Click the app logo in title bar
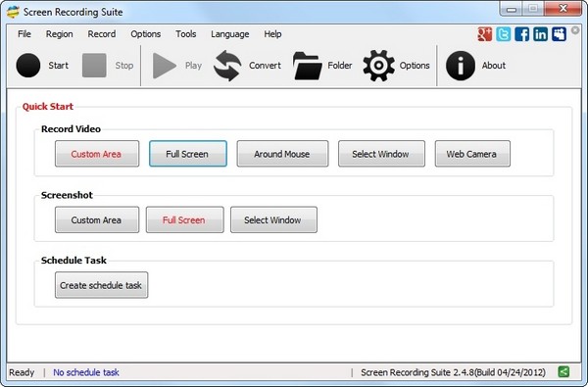The width and height of the screenshot is (588, 387). pos(13,12)
